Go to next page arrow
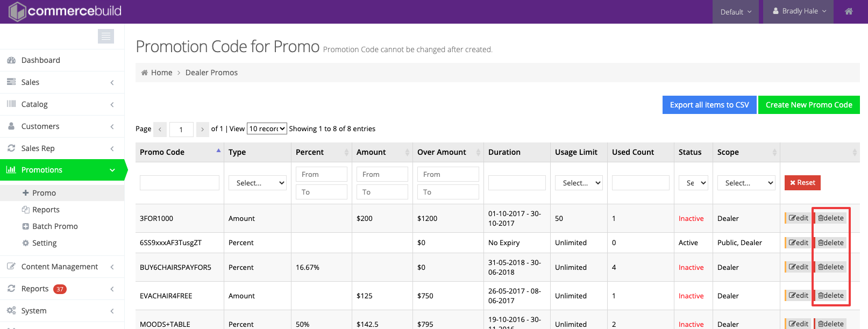This screenshot has width=868, height=329. tap(202, 129)
